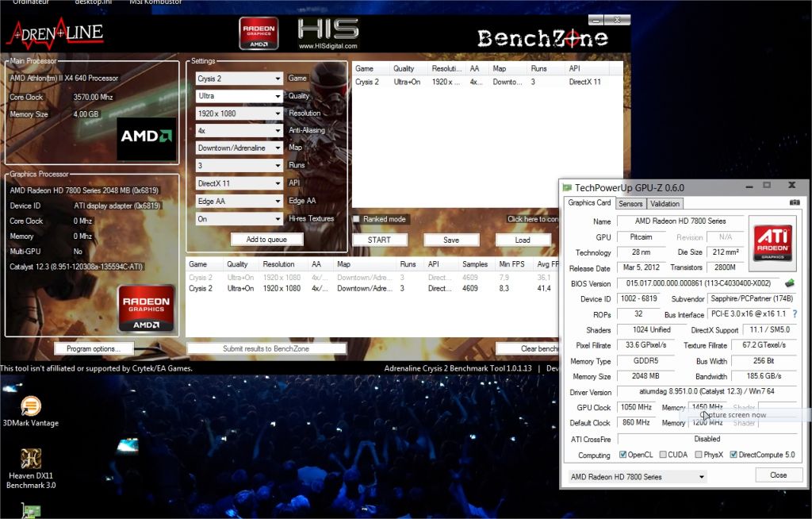Click the Clear benchmark results button
This screenshot has width=812, height=519.
527,348
